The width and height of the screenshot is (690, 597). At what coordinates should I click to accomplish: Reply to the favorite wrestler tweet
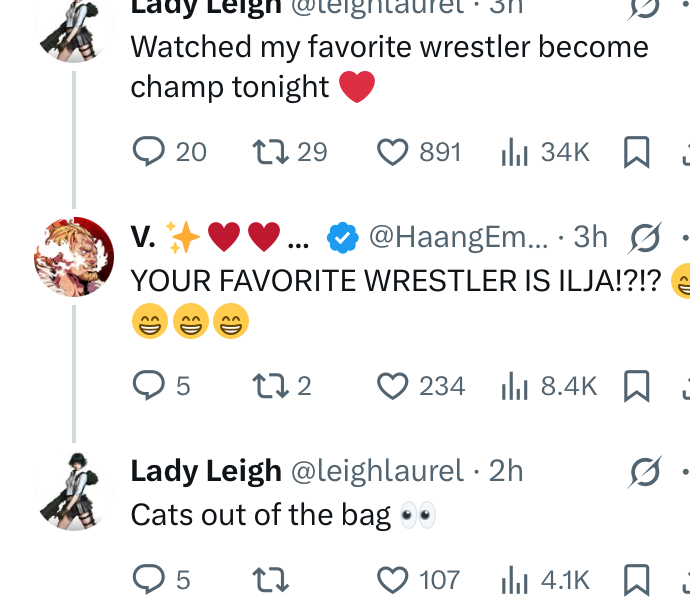pos(149,152)
